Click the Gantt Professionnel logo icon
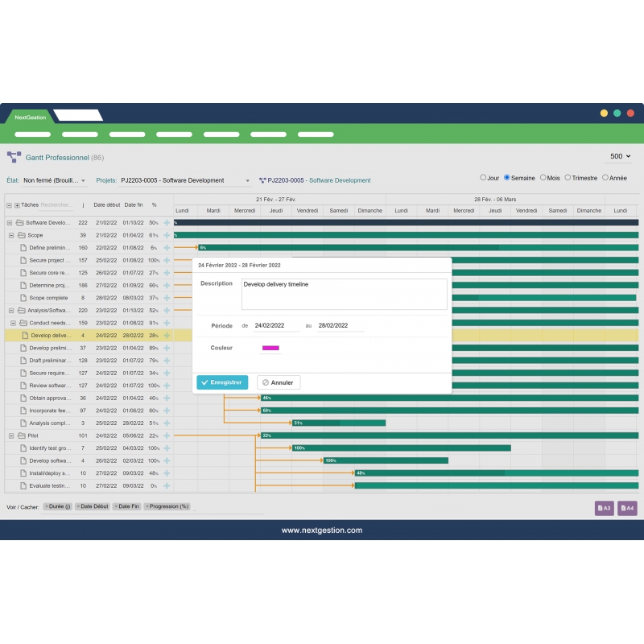Viewport: 644px width, 644px height. (13, 158)
